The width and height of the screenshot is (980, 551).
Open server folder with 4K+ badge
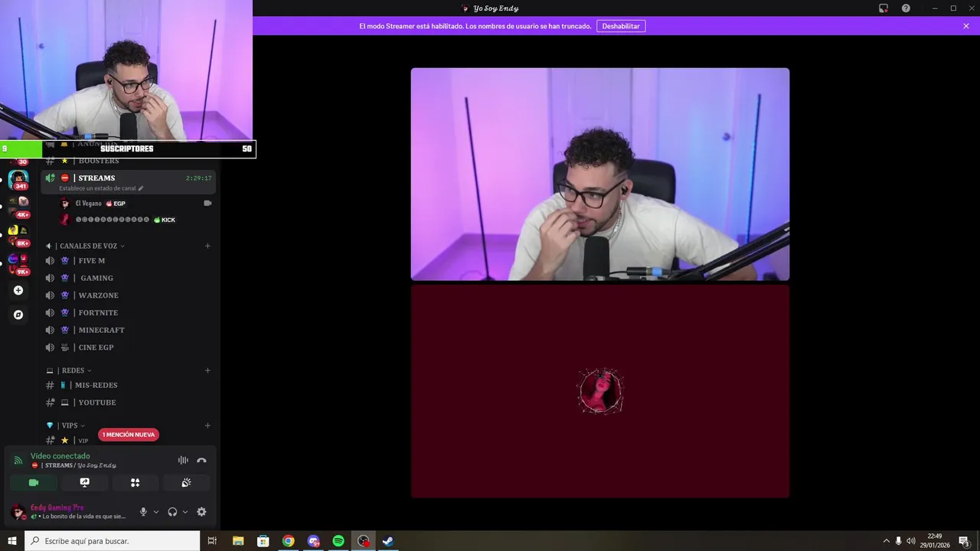point(18,207)
